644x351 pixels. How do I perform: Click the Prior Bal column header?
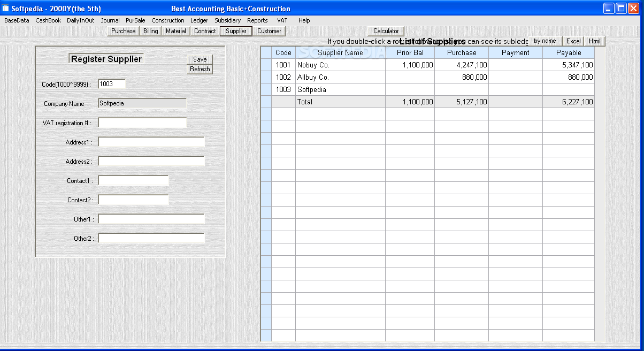tap(410, 52)
